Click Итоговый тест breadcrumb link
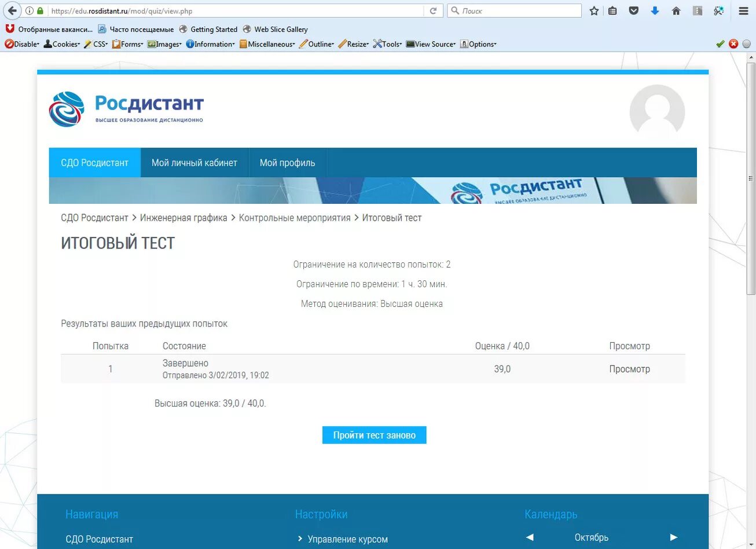 (392, 218)
